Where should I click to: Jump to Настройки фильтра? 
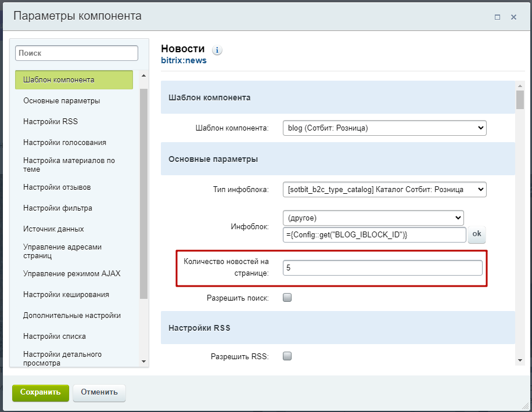coord(57,208)
